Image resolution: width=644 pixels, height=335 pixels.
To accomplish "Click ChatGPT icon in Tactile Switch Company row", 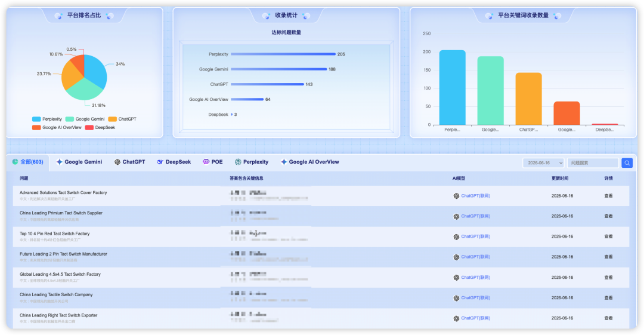I will 456,298.
